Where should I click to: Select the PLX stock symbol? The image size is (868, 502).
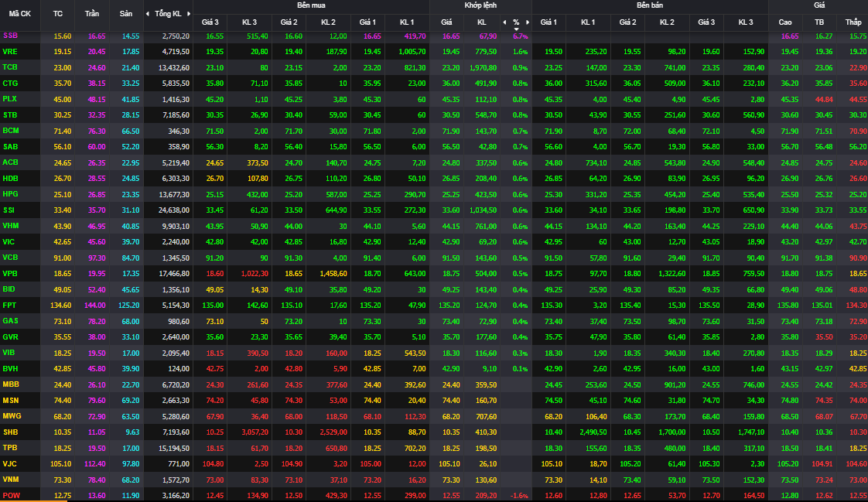pyautogui.click(x=10, y=99)
